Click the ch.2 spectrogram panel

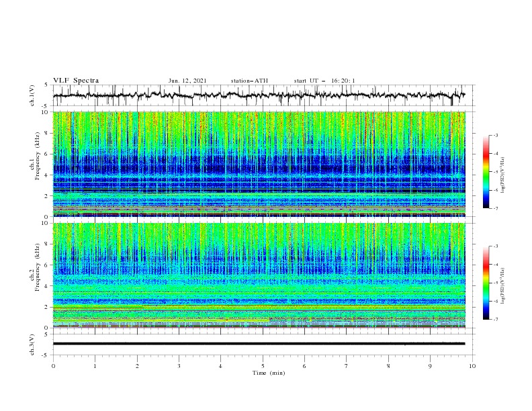[x=259, y=275]
